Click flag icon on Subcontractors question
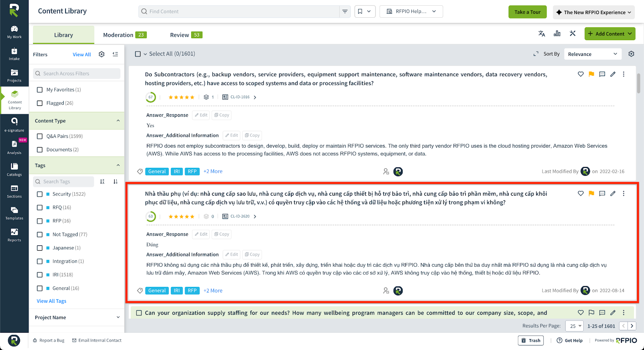Screen dimensions: 644x350 tap(591, 74)
